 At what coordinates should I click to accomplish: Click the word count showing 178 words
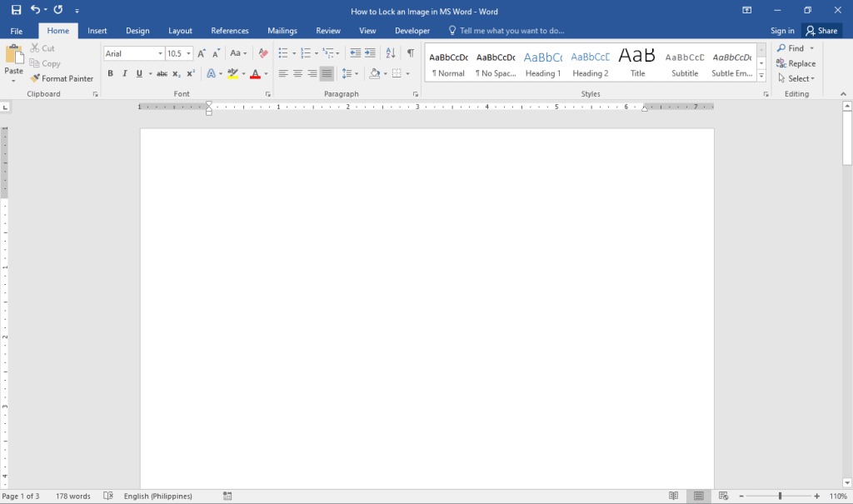[x=72, y=496]
